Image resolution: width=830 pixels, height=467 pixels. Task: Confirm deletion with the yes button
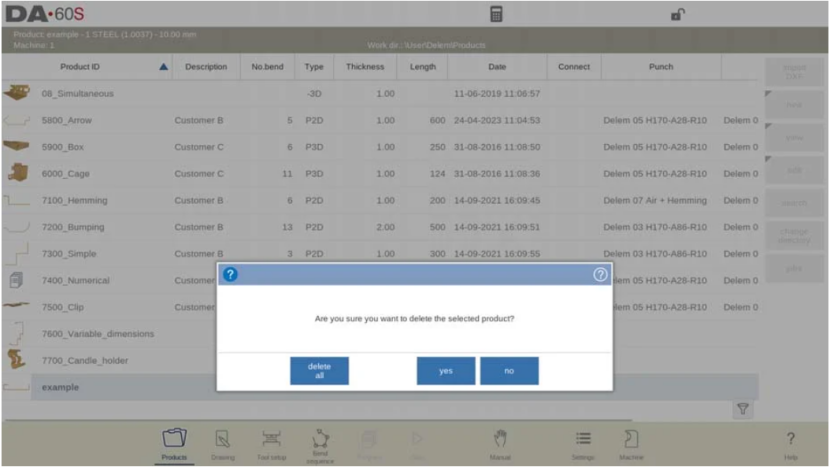(x=445, y=371)
